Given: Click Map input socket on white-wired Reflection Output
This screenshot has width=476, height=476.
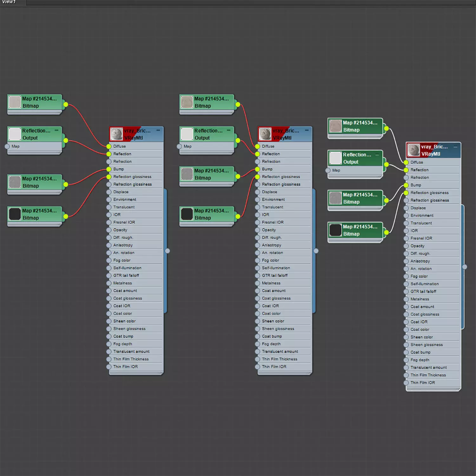Looking at the screenshot, I should tap(328, 170).
